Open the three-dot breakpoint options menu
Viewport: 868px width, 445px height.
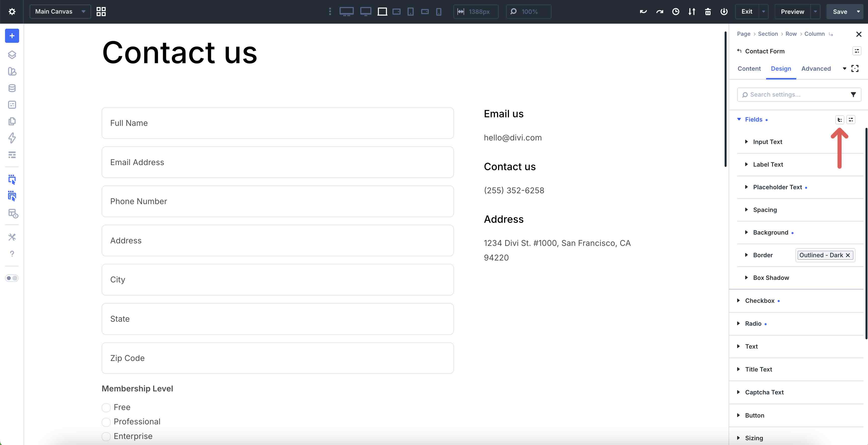[x=330, y=12]
